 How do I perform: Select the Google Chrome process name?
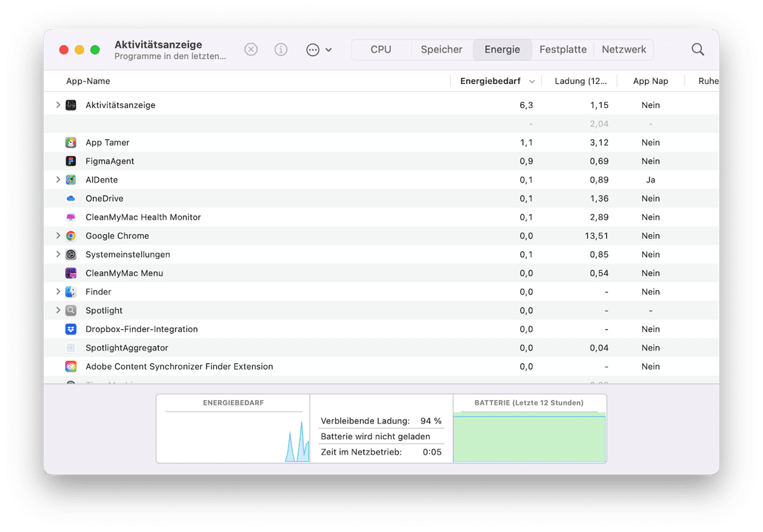pyautogui.click(x=117, y=236)
